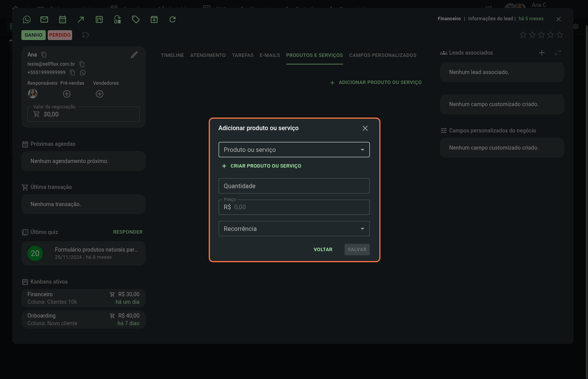Viewport: 588px width, 379px height.
Task: Rate the lead with the fifth star
Action: [x=560, y=35]
